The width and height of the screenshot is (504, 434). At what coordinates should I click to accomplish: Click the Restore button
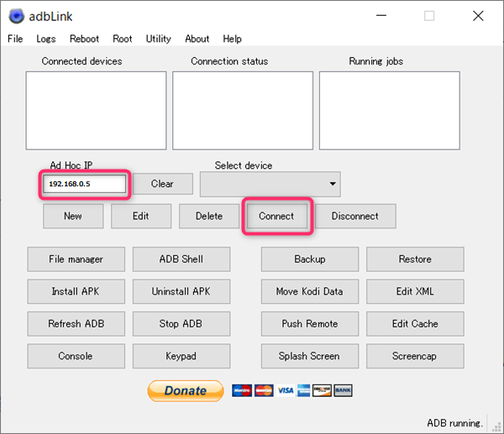(x=415, y=259)
